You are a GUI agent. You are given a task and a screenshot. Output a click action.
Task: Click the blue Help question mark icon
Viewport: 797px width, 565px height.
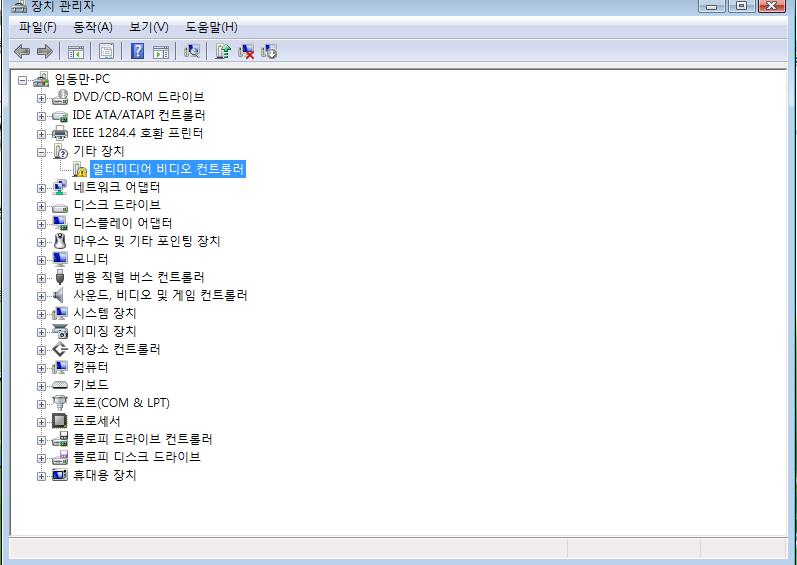(x=137, y=51)
